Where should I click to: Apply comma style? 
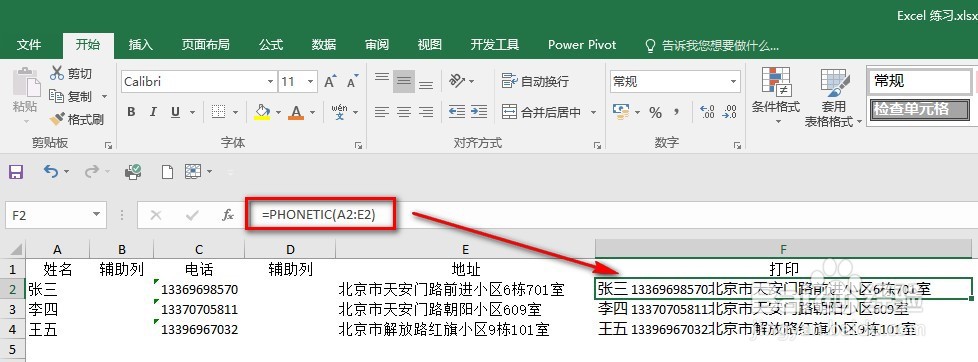pyautogui.click(x=677, y=112)
